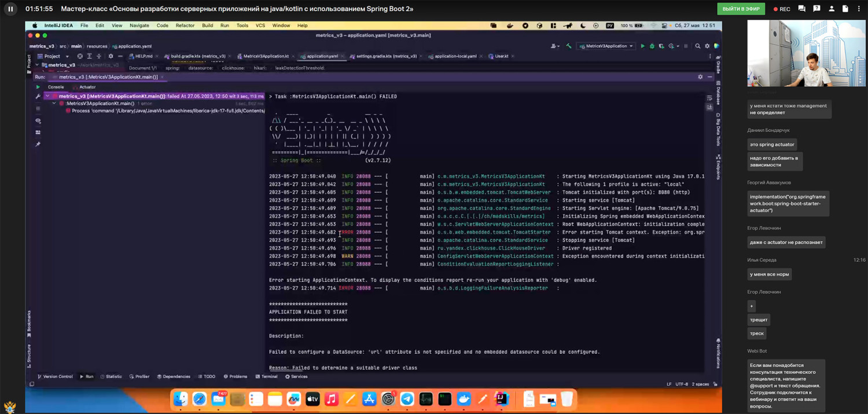Open Telegram from the Dock
Viewport: 868px width, 414px height.
click(407, 399)
